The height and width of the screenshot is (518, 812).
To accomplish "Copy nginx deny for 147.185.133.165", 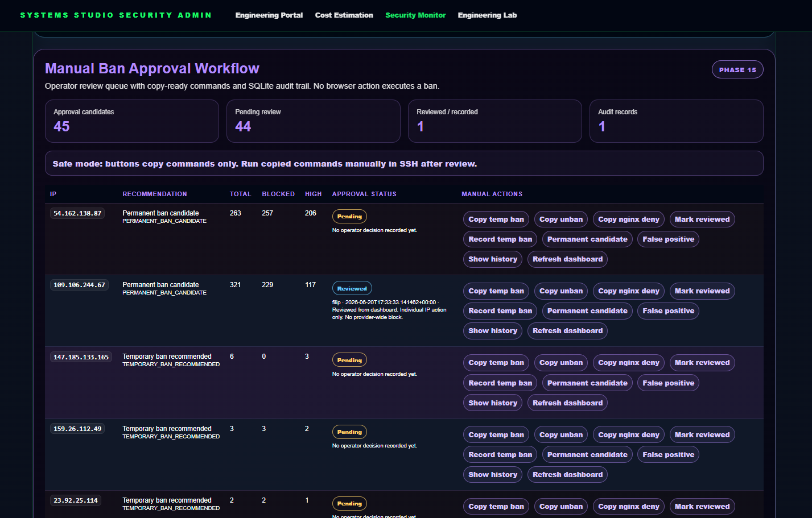I will [x=629, y=363].
